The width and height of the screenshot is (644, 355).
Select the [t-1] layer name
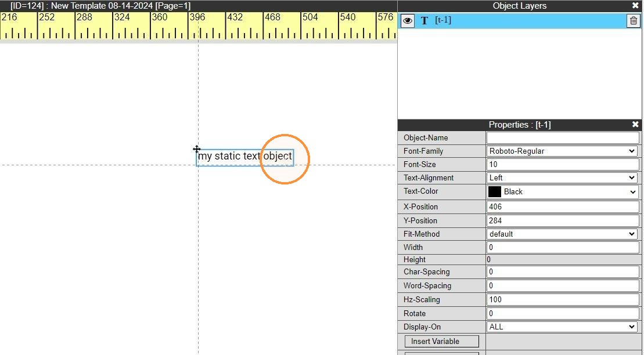point(442,20)
